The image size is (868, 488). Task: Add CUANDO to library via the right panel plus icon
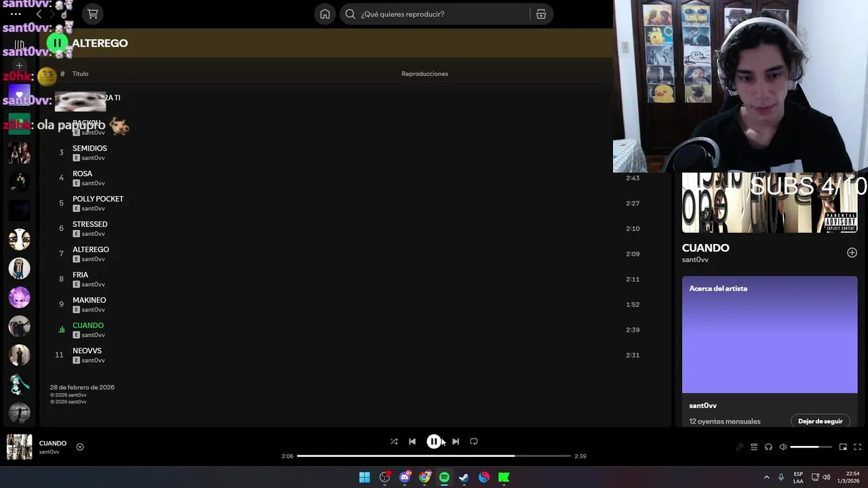[852, 253]
